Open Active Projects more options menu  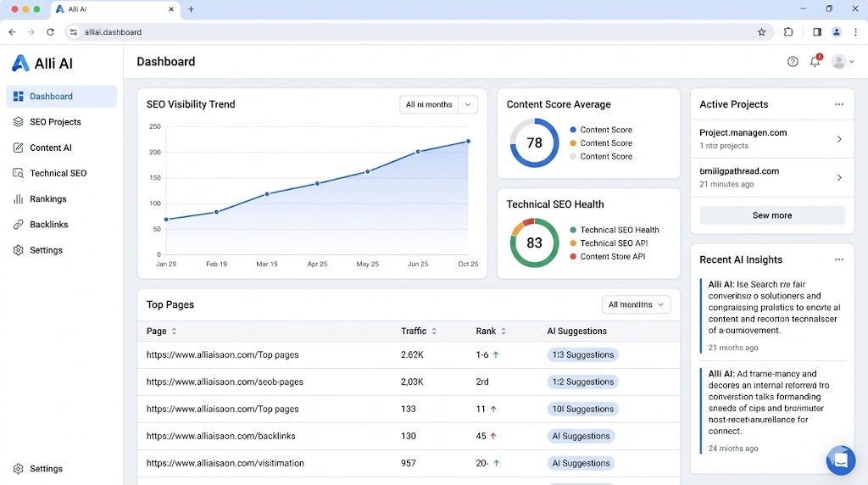pyautogui.click(x=838, y=104)
